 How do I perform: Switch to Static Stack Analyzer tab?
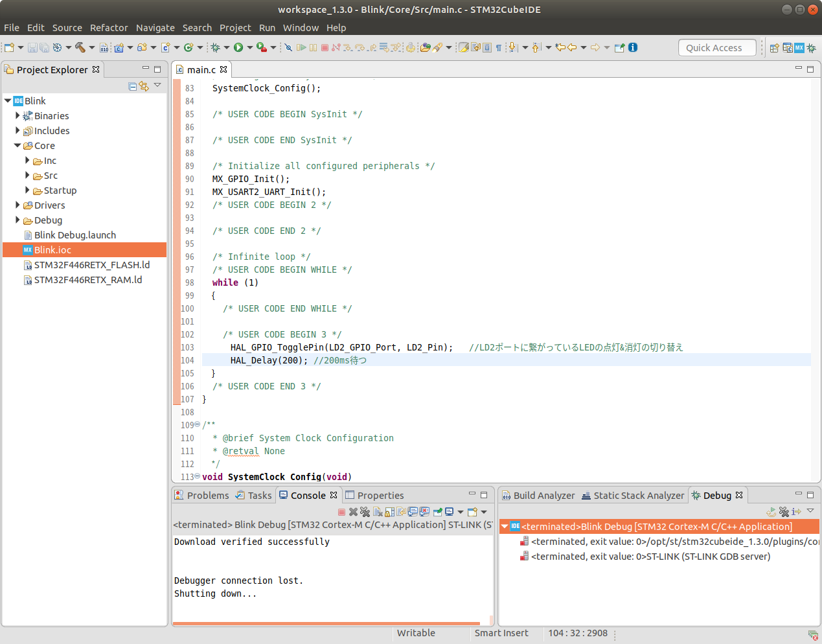point(633,495)
